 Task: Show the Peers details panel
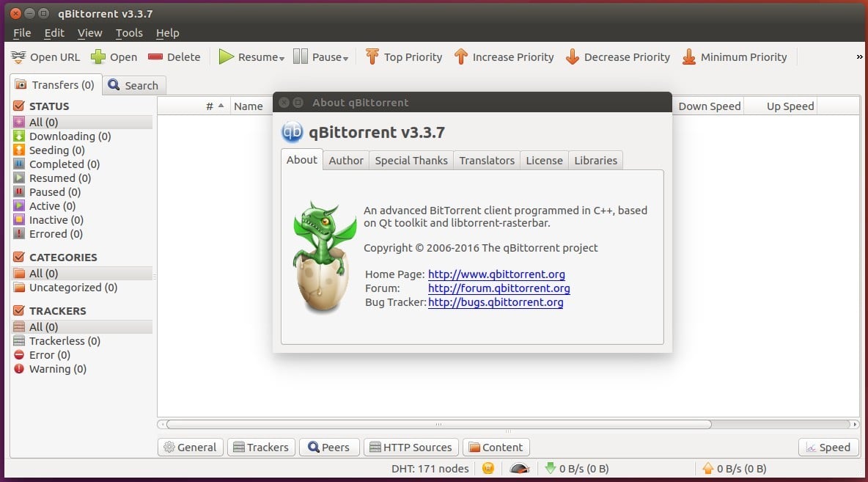329,447
